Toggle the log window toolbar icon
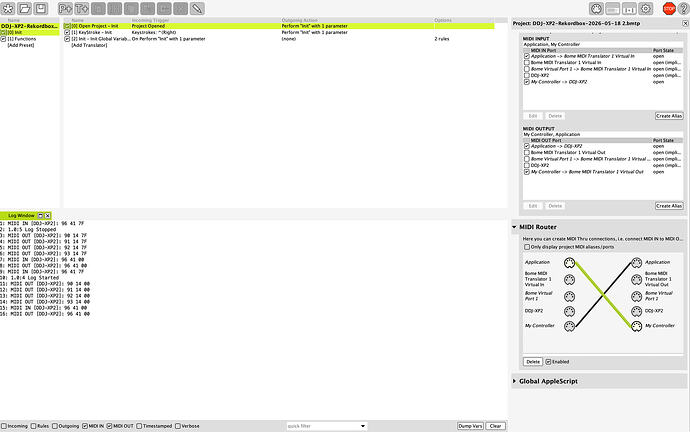The height and width of the screenshot is (432, 690). [x=612, y=8]
